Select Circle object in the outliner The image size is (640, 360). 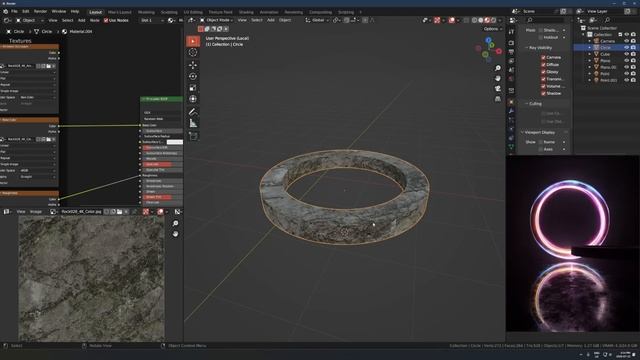coord(605,48)
